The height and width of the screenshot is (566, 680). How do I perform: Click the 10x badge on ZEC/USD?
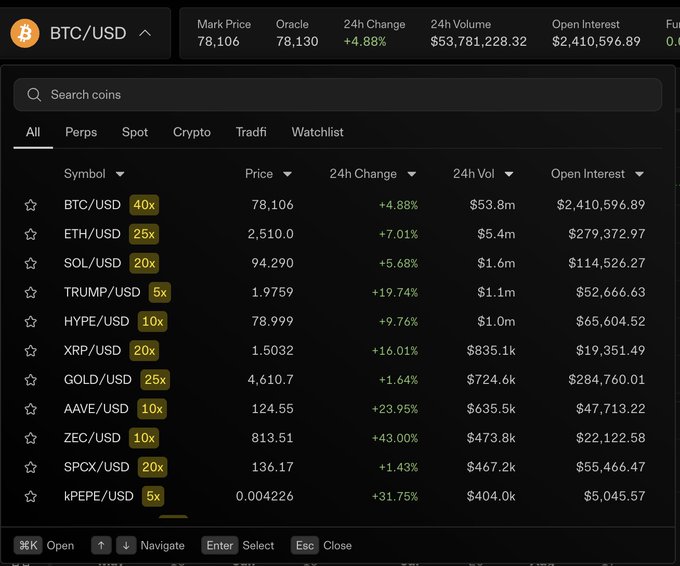144,438
